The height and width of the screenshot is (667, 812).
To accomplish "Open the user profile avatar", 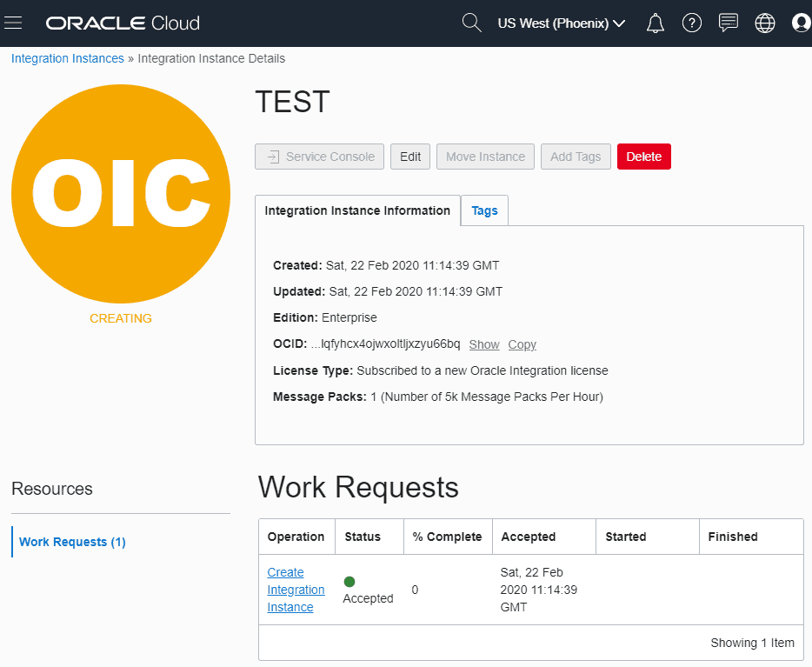I will [800, 23].
